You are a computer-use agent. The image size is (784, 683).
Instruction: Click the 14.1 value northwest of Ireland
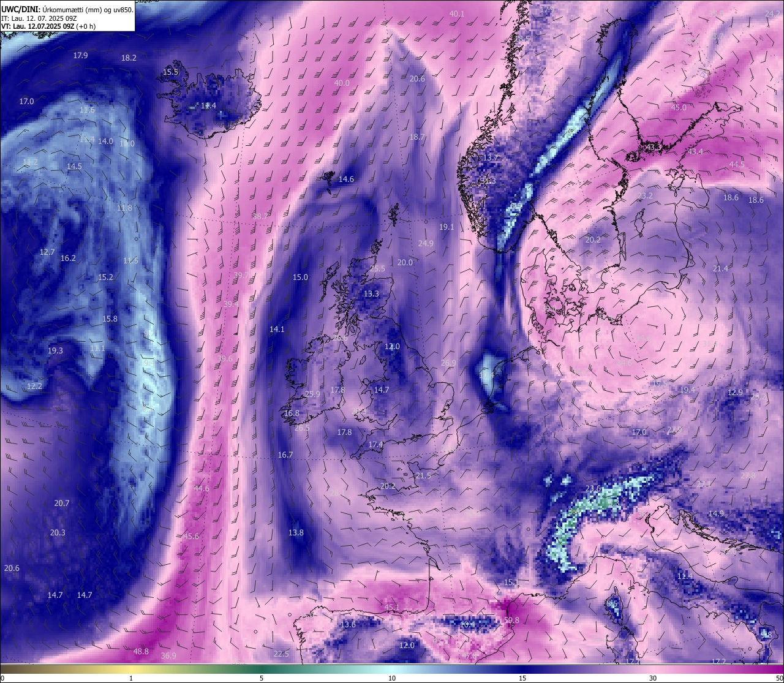pos(277,329)
